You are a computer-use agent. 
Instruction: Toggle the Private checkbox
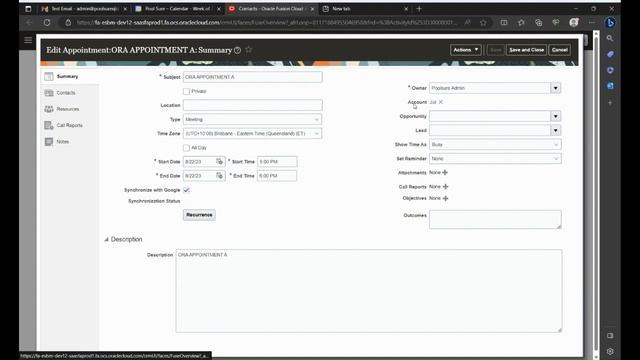(x=187, y=91)
